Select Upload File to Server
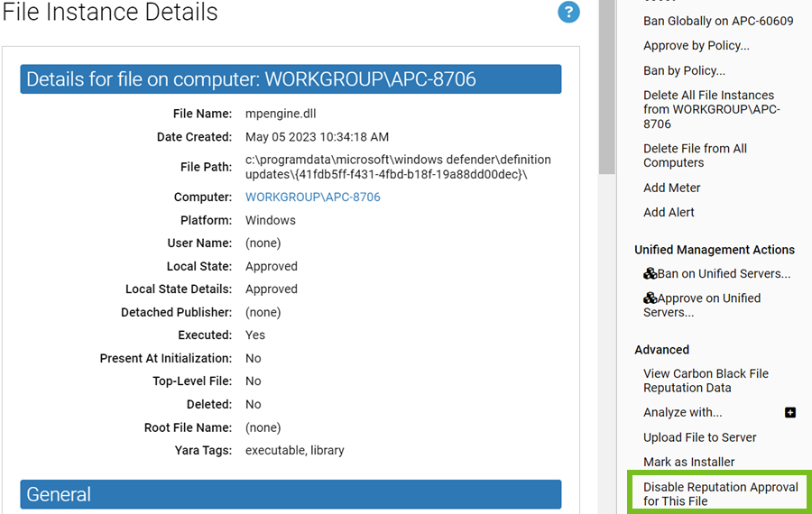812x514 pixels. click(699, 437)
